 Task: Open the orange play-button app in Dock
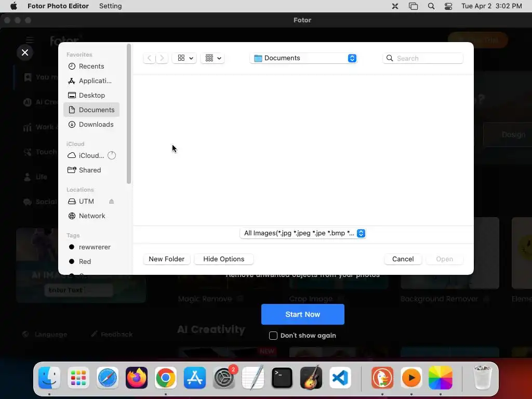click(x=411, y=378)
